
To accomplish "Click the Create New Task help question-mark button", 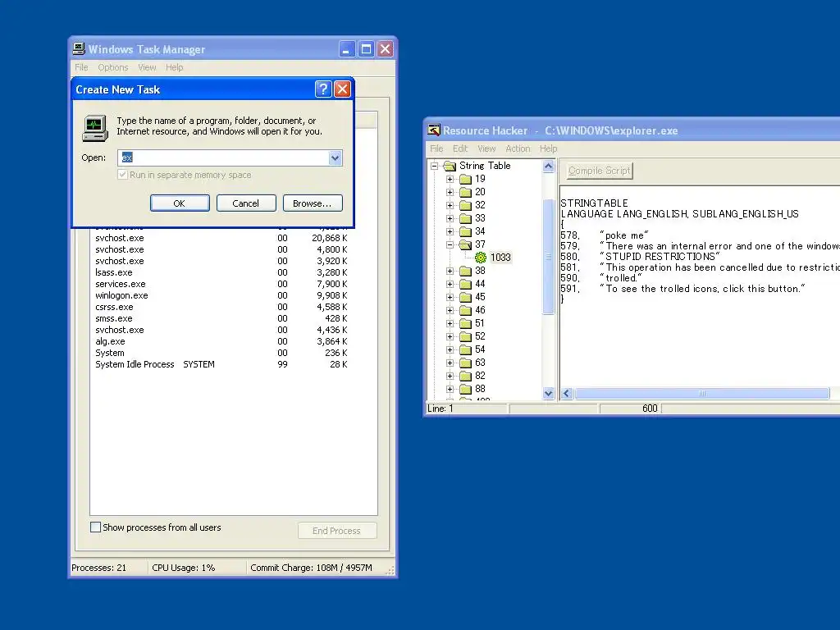I will (x=323, y=89).
